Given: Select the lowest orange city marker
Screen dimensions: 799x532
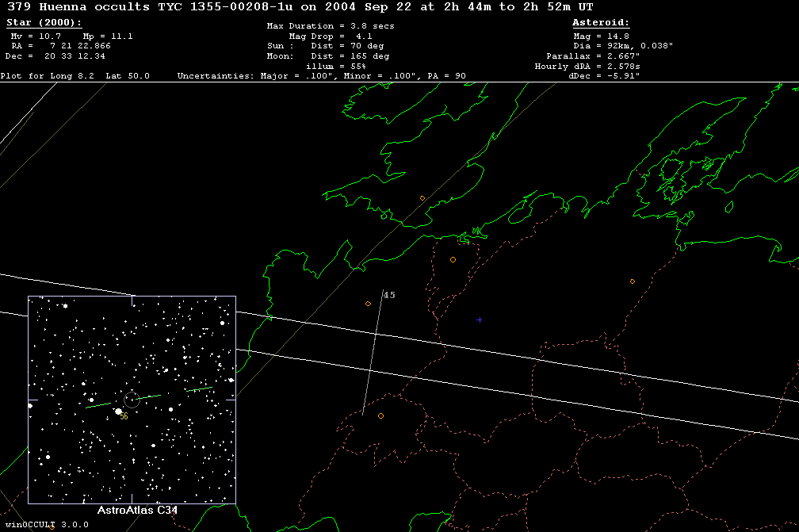Looking at the screenshot, I should 380,415.
